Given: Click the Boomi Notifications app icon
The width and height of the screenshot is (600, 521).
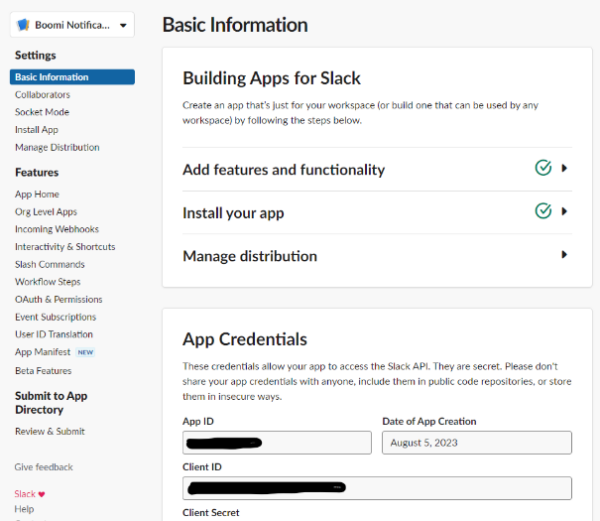Looking at the screenshot, I should (23, 25).
